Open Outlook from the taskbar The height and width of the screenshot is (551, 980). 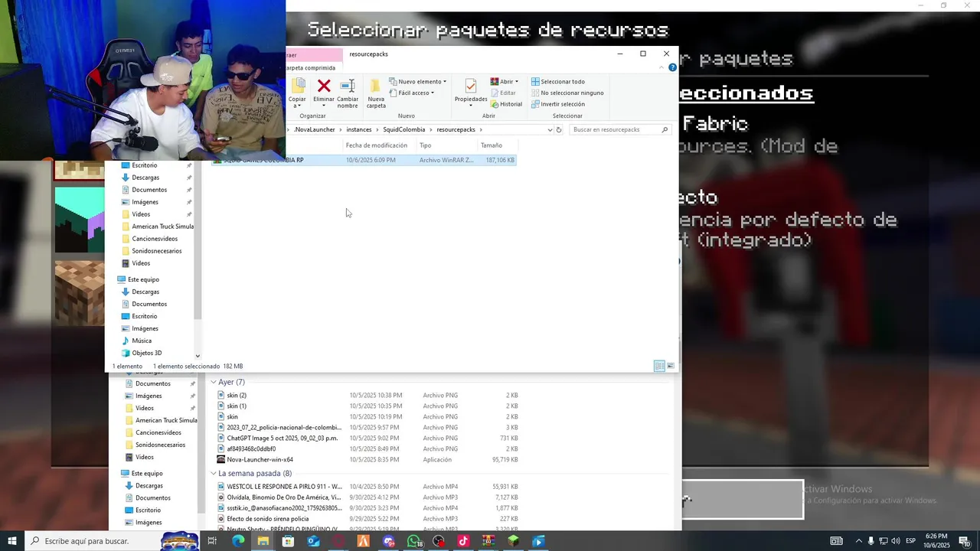pyautogui.click(x=313, y=541)
